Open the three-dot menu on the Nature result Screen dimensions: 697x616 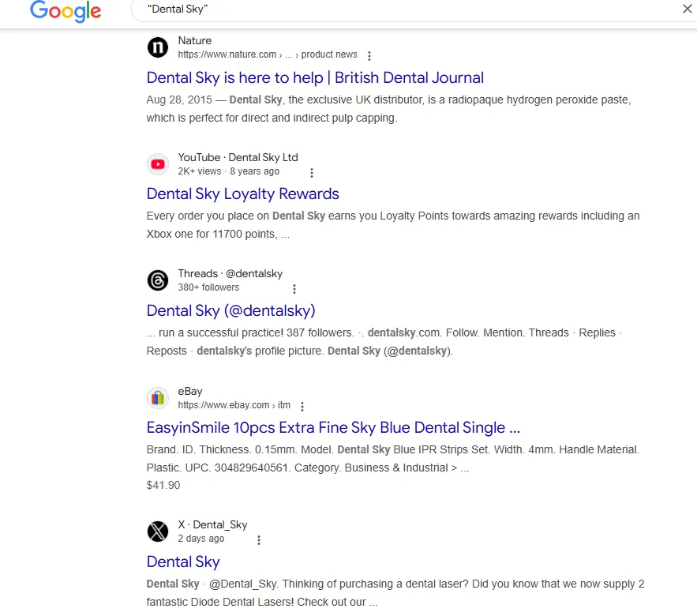[x=369, y=55]
